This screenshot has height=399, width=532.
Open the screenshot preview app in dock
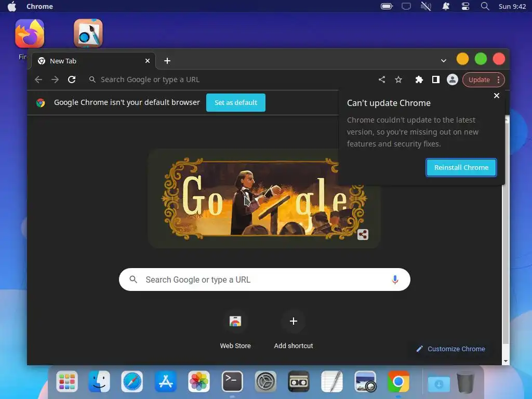click(365, 381)
